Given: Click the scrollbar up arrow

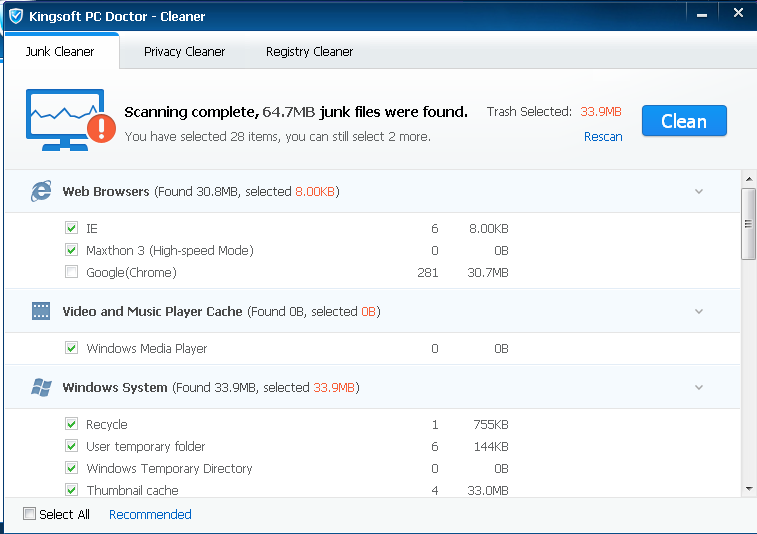Looking at the screenshot, I should pos(749,179).
